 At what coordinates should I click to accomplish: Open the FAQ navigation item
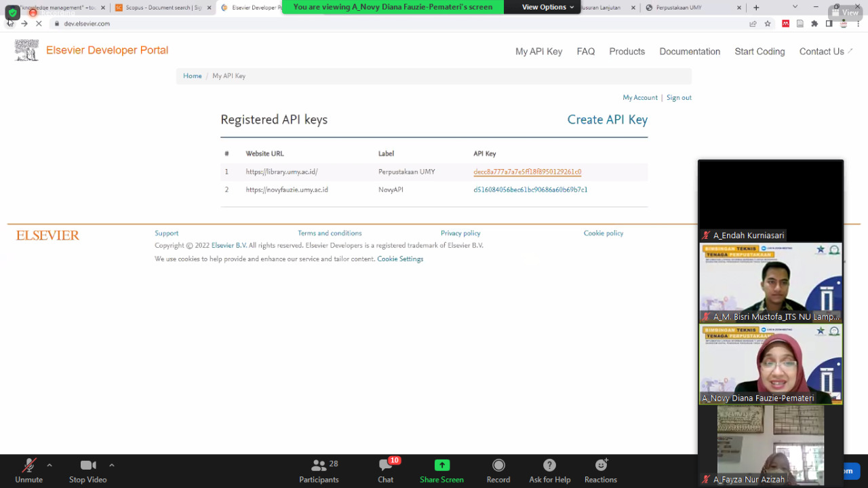coord(586,52)
